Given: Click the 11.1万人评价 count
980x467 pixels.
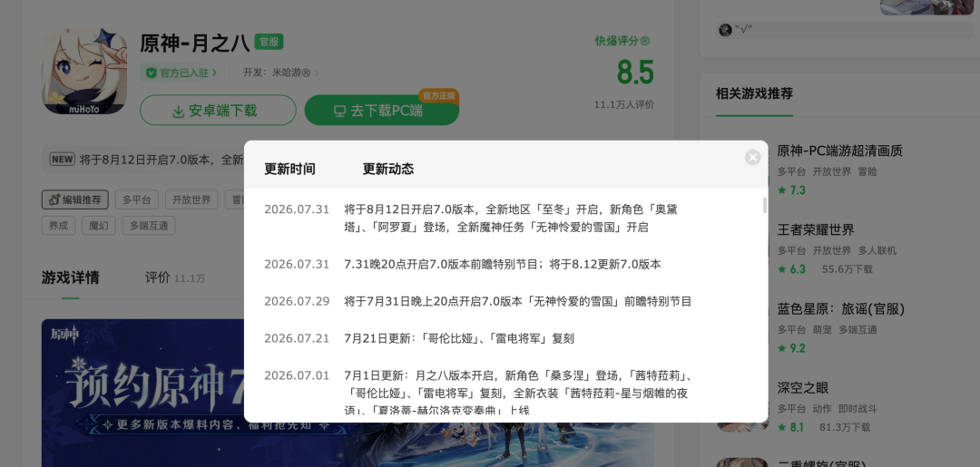Looking at the screenshot, I should [623, 105].
